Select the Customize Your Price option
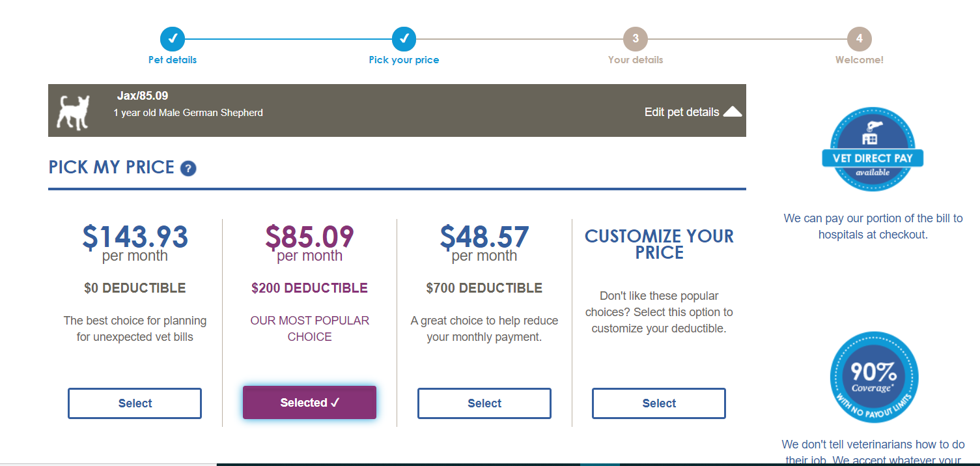980x466 pixels. (659, 403)
